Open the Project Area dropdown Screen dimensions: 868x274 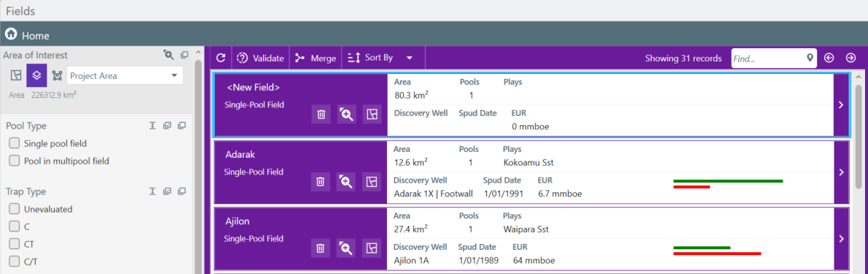[x=125, y=75]
